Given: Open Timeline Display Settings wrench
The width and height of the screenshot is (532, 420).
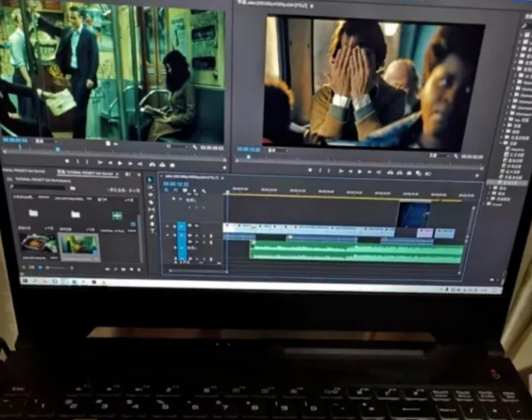Looking at the screenshot, I should click(x=204, y=192).
